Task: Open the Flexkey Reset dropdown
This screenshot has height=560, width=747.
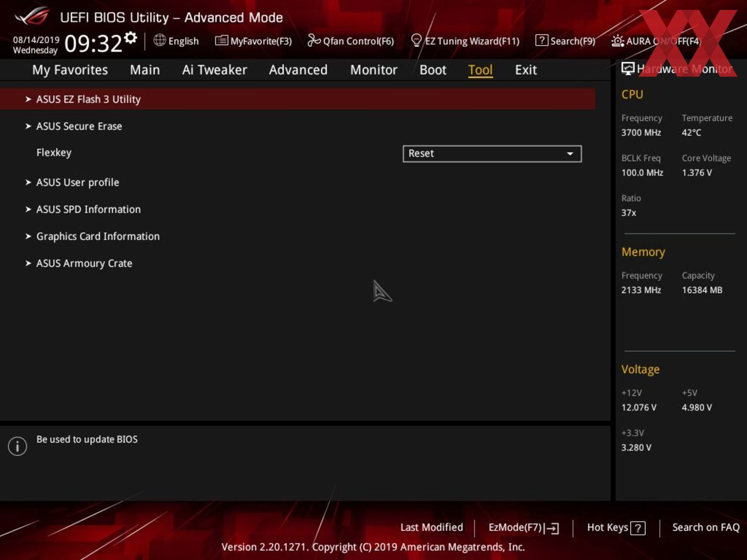Action: pos(492,154)
